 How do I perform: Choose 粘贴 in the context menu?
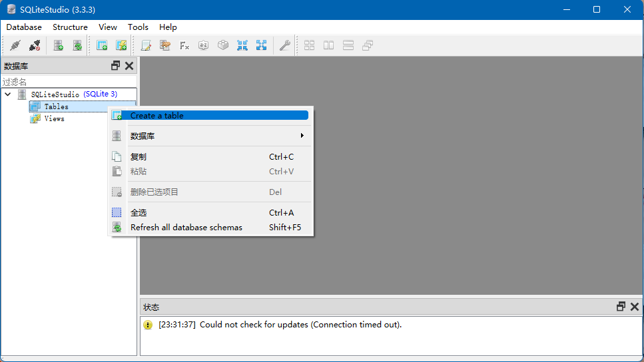210,172
